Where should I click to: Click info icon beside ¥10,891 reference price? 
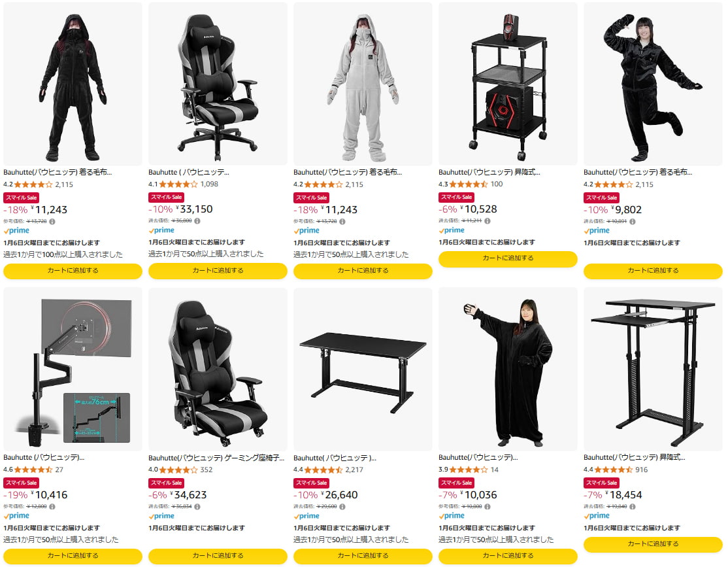click(633, 222)
